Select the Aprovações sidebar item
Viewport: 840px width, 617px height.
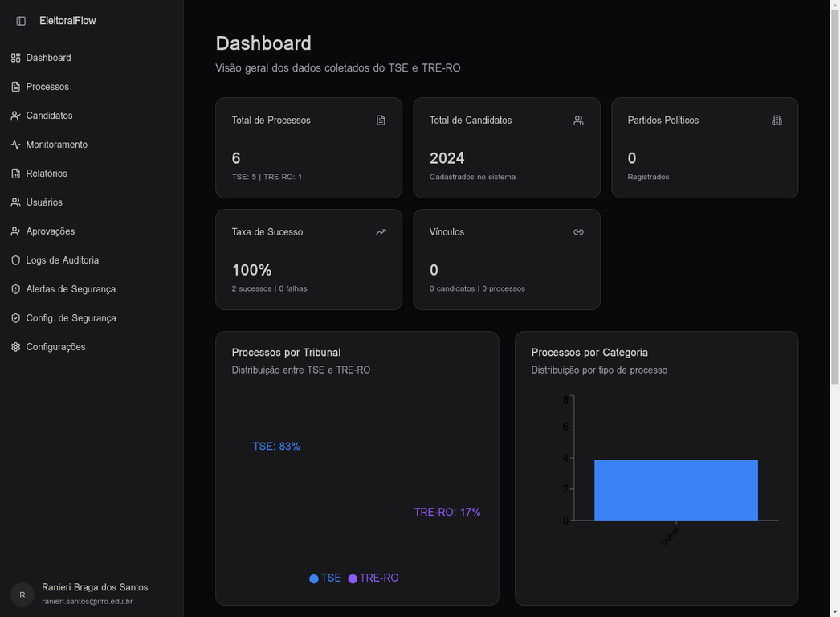[50, 231]
